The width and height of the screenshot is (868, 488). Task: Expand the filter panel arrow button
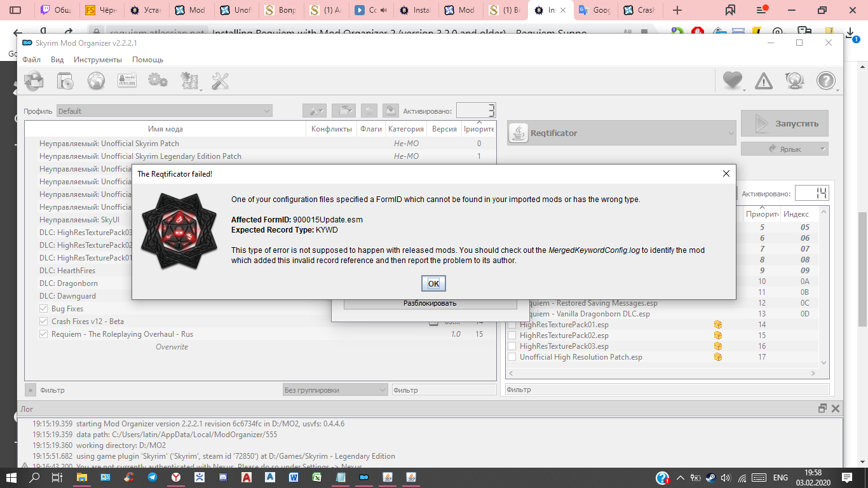(x=31, y=390)
